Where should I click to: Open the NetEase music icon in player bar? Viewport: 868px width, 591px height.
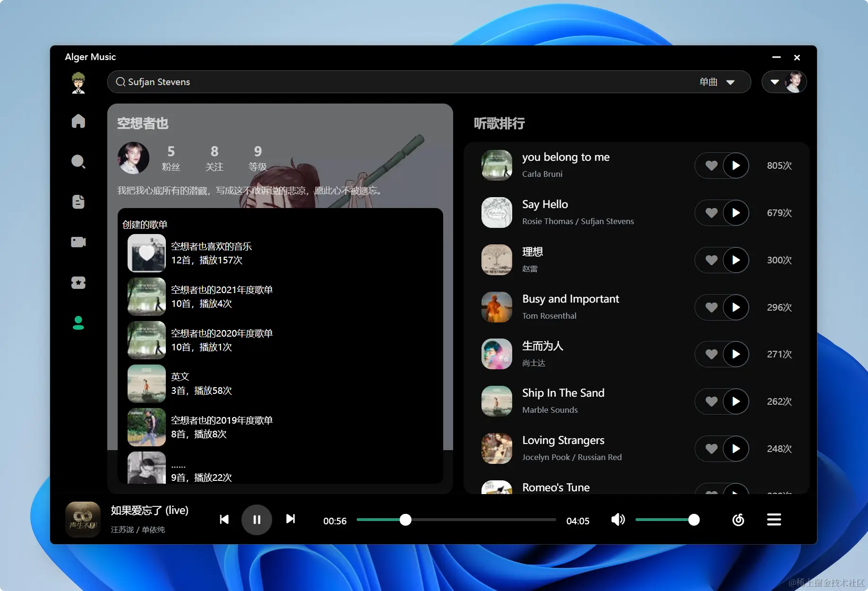(x=738, y=520)
